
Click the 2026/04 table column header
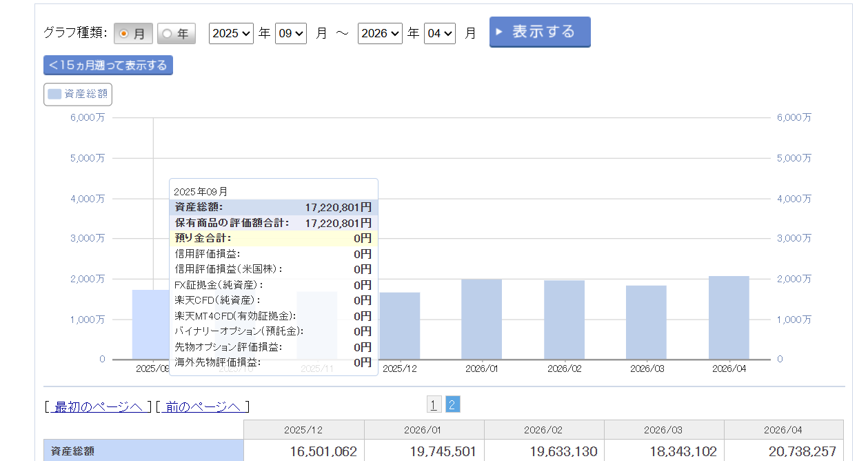coord(783,430)
